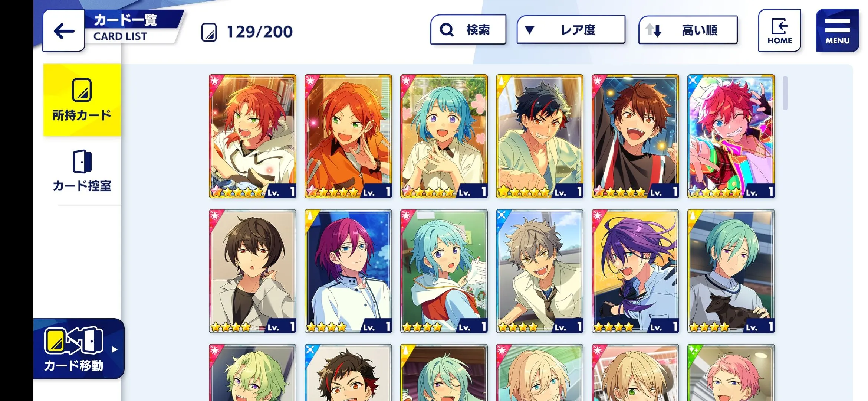Open the dark-haired gray-jacket four-star card

pos(252,271)
